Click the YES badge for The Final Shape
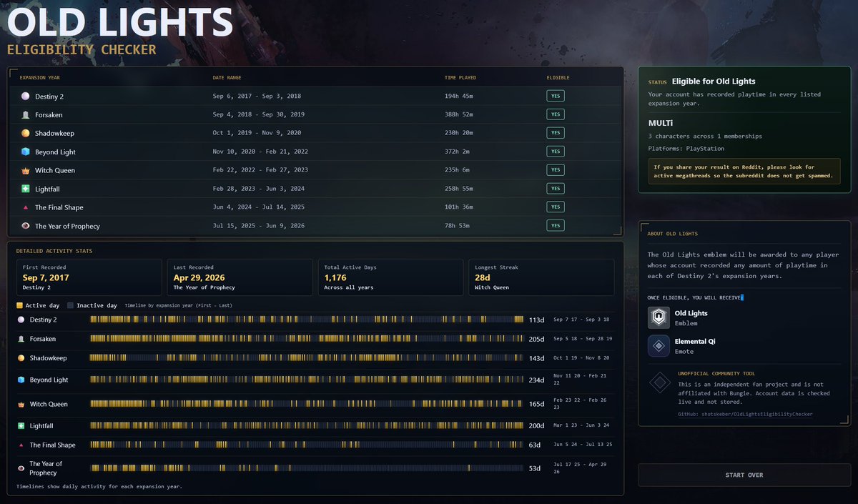 click(x=556, y=207)
